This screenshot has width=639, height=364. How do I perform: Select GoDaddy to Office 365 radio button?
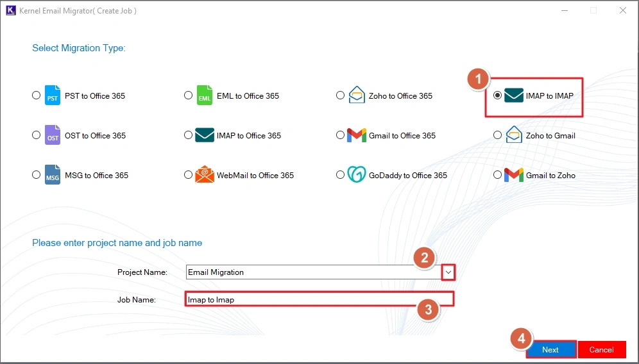click(x=340, y=175)
